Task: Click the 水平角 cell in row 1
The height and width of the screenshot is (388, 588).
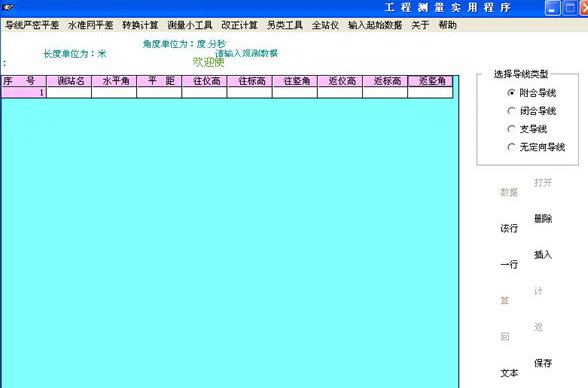Action: click(114, 92)
